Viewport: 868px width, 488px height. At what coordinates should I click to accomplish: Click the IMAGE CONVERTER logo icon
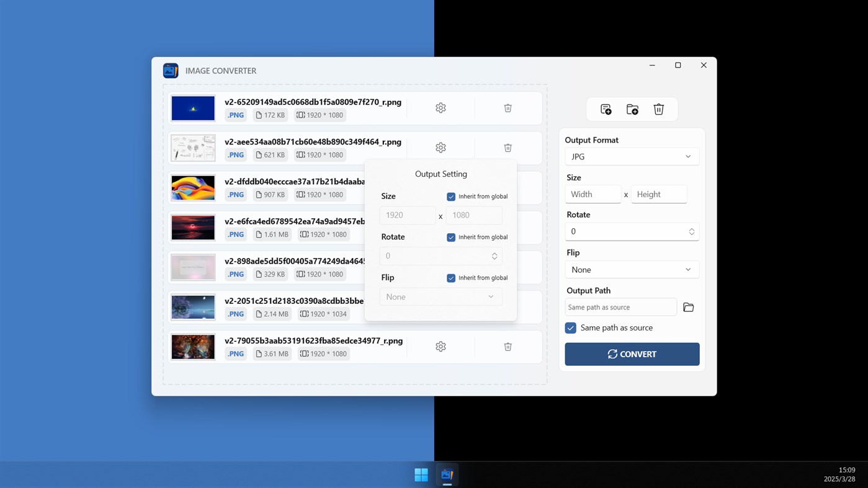coord(171,70)
